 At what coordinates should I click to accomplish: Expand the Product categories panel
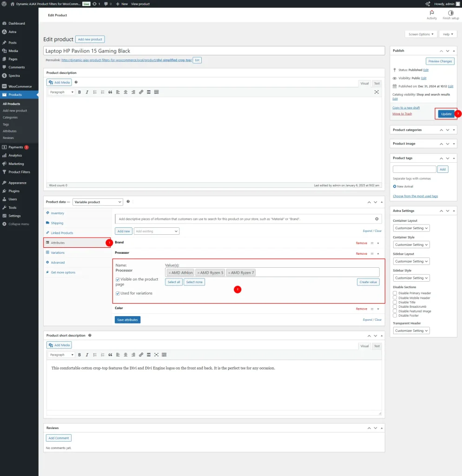pos(454,130)
